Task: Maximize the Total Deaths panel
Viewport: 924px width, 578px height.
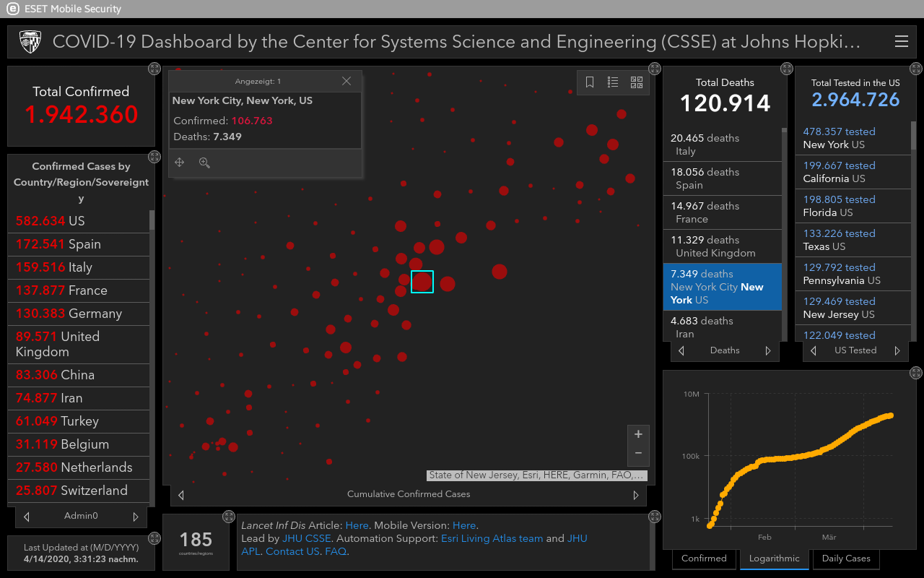Action: click(786, 69)
